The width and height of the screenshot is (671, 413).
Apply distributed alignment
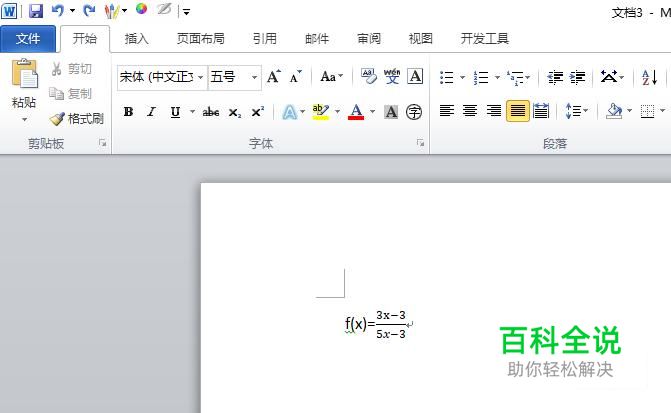(x=541, y=111)
